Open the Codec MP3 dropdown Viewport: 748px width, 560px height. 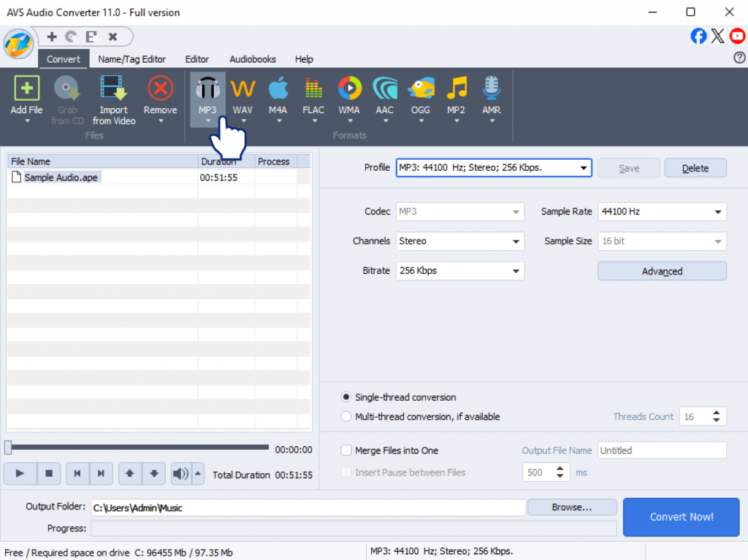pyautogui.click(x=516, y=212)
